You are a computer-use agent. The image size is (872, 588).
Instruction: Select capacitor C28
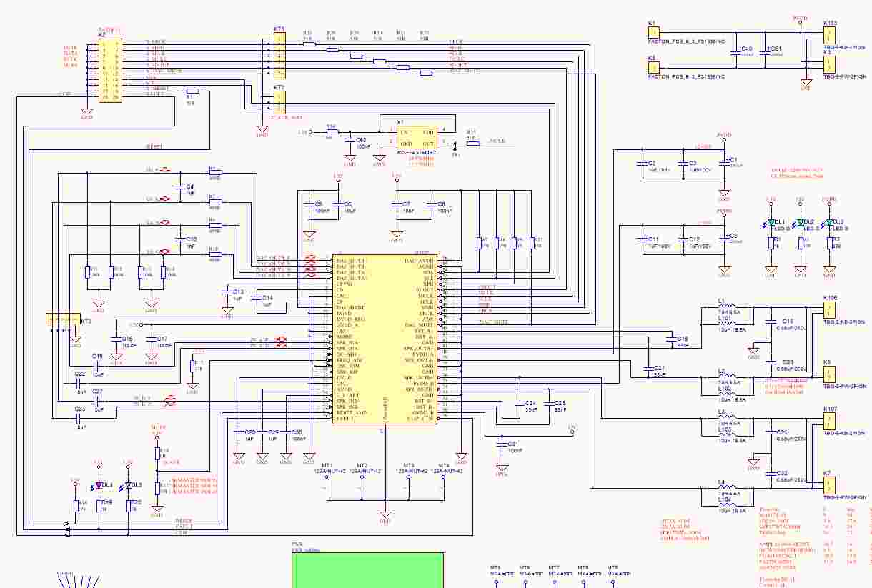click(x=239, y=433)
